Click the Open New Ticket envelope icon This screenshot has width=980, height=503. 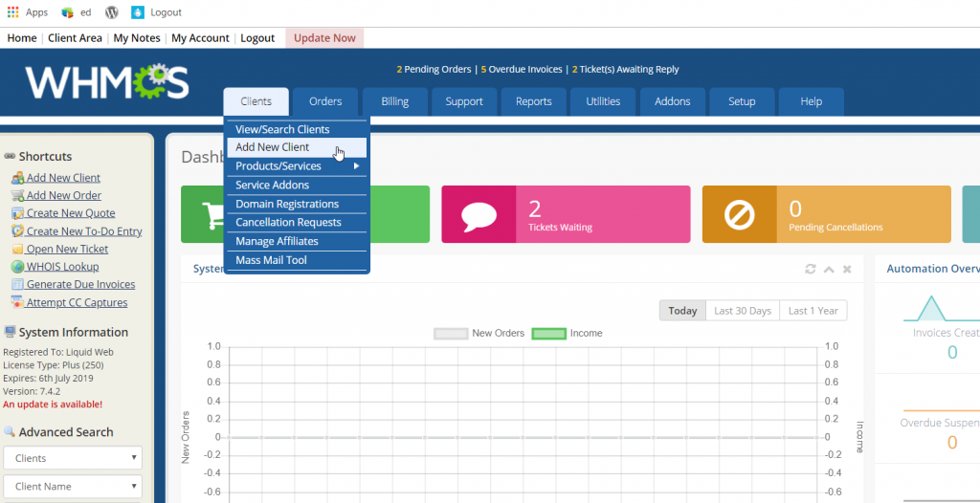coord(17,250)
